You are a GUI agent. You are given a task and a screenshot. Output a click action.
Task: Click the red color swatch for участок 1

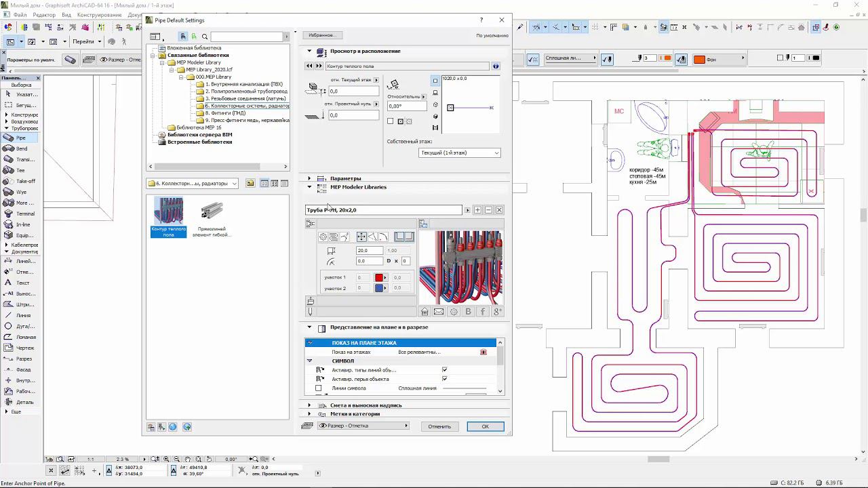[x=378, y=277]
